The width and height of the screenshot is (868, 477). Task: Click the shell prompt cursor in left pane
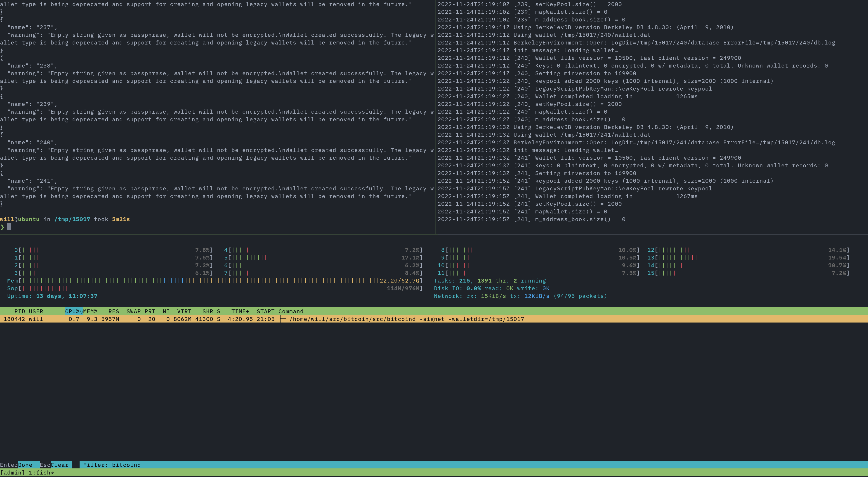tap(9, 227)
